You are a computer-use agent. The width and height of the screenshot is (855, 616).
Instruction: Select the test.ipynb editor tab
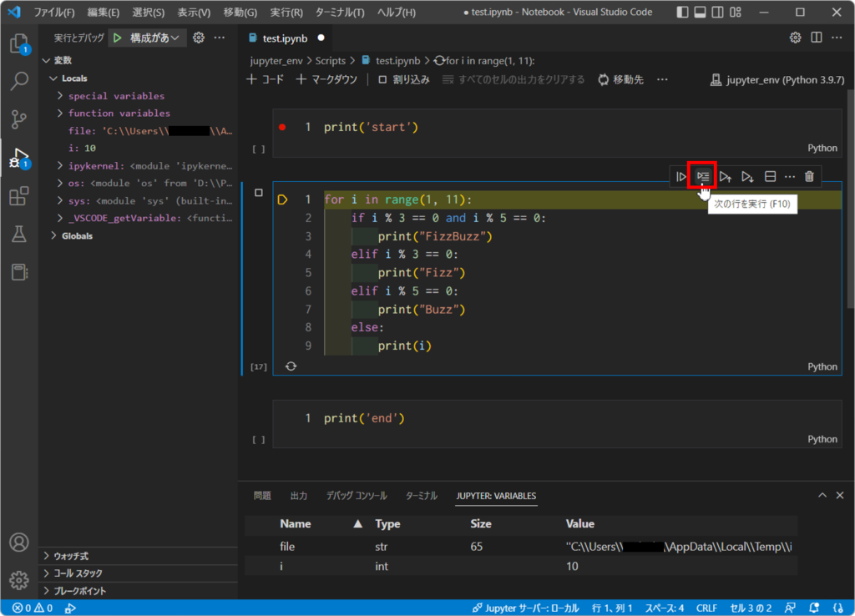(x=287, y=38)
